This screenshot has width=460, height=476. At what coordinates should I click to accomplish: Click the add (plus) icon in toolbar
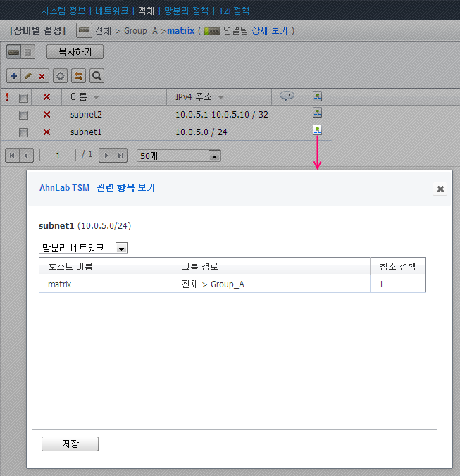(x=13, y=75)
